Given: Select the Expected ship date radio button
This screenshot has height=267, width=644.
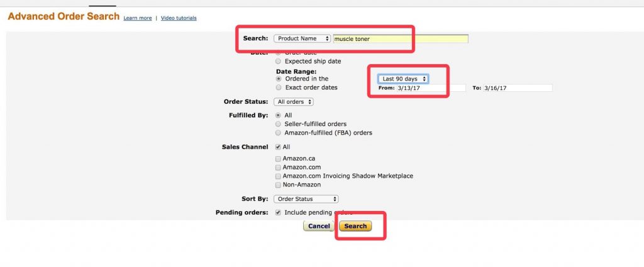Looking at the screenshot, I should [279, 61].
